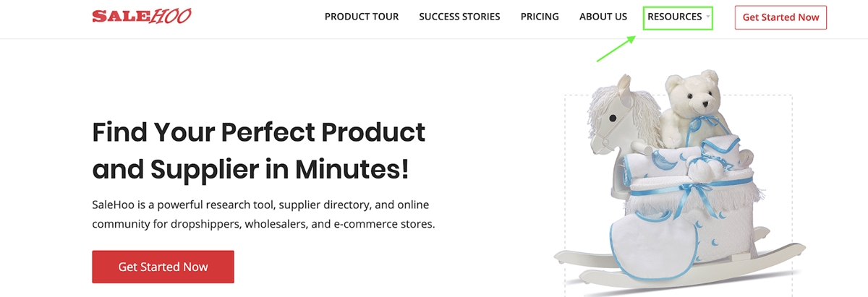Open the Resources menu
The image size is (868, 297).
pos(675,17)
